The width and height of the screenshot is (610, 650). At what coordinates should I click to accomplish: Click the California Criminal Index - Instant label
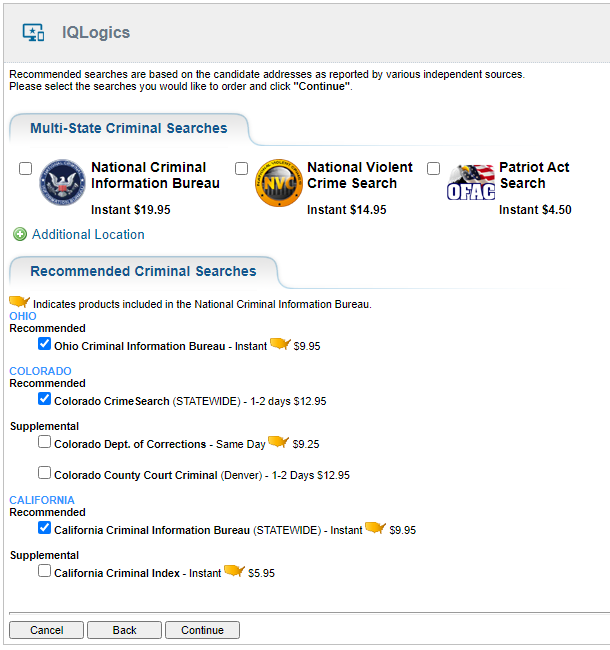coord(138,573)
